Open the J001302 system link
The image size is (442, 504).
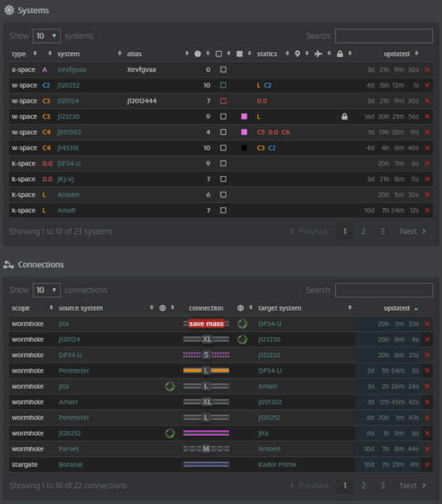click(x=70, y=132)
